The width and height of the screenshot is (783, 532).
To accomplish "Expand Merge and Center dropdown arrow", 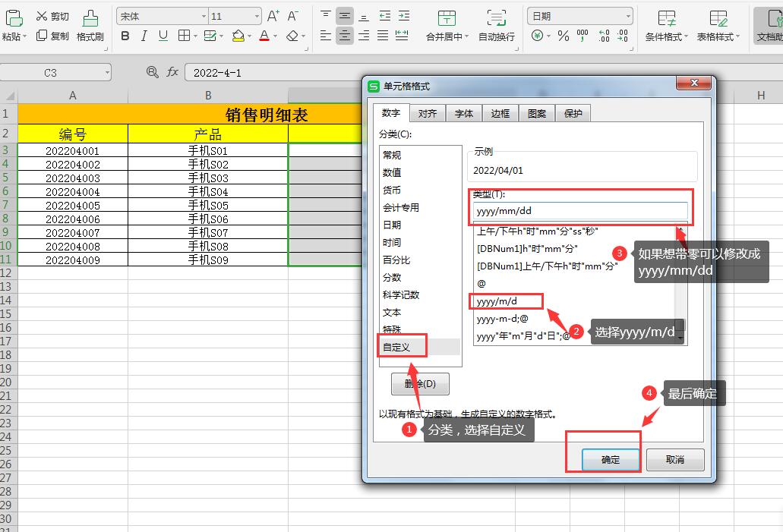I will 467,36.
